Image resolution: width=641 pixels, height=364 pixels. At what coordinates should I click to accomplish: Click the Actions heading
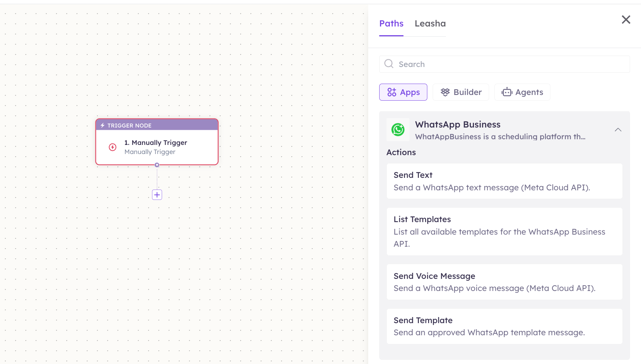[401, 152]
